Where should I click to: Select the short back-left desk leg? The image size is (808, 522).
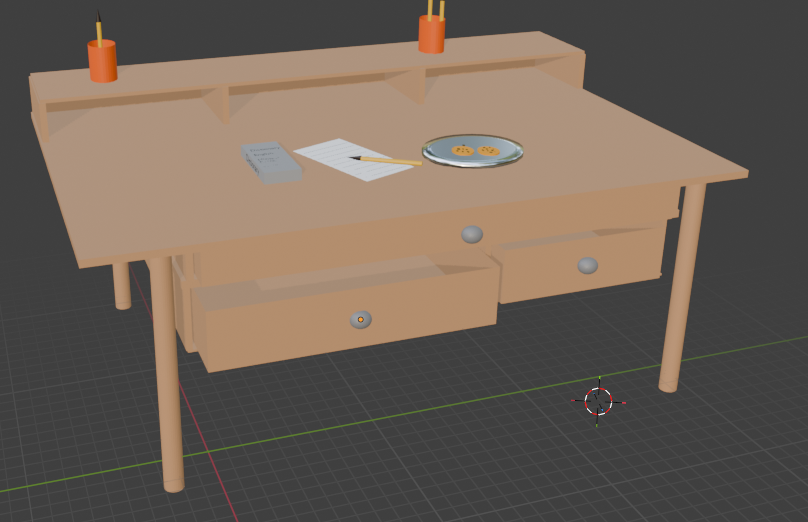coord(122,286)
